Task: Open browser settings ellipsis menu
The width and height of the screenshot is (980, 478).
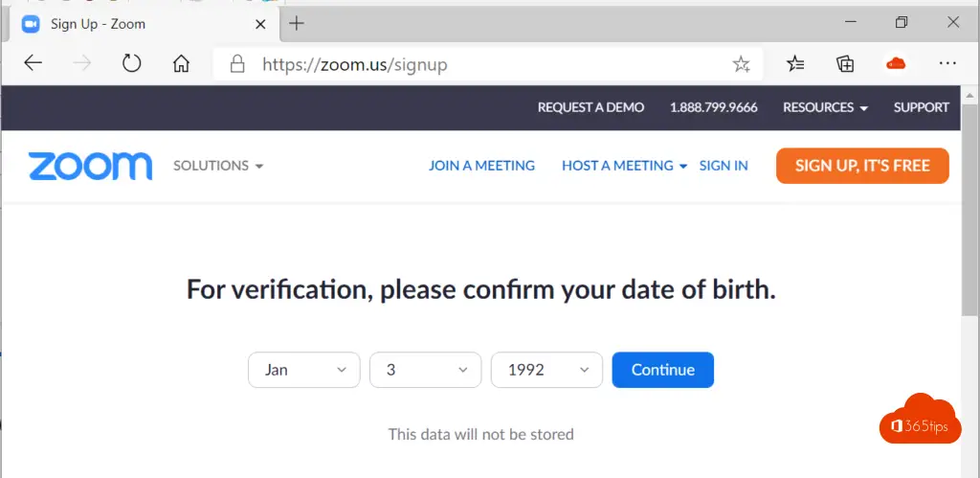Action: [x=947, y=64]
